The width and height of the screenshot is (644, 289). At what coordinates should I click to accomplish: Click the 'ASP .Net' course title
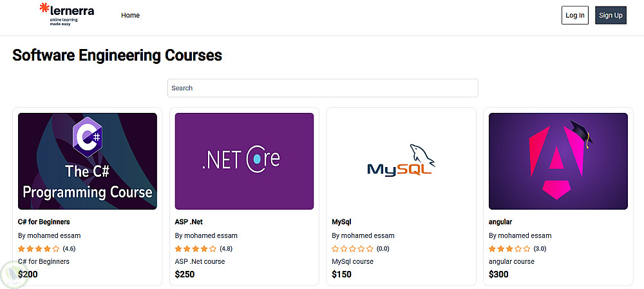point(189,222)
